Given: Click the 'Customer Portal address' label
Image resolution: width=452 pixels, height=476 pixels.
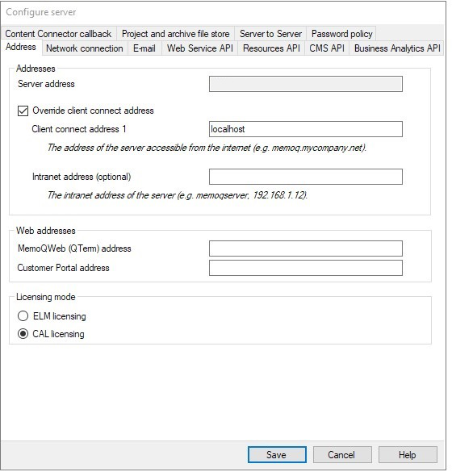Looking at the screenshot, I should [x=63, y=268].
